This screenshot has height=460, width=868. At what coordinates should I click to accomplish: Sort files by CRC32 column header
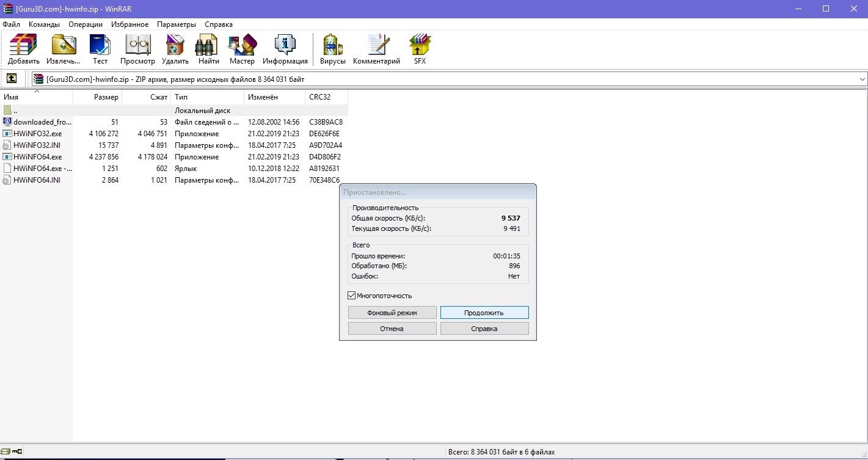[x=327, y=97]
